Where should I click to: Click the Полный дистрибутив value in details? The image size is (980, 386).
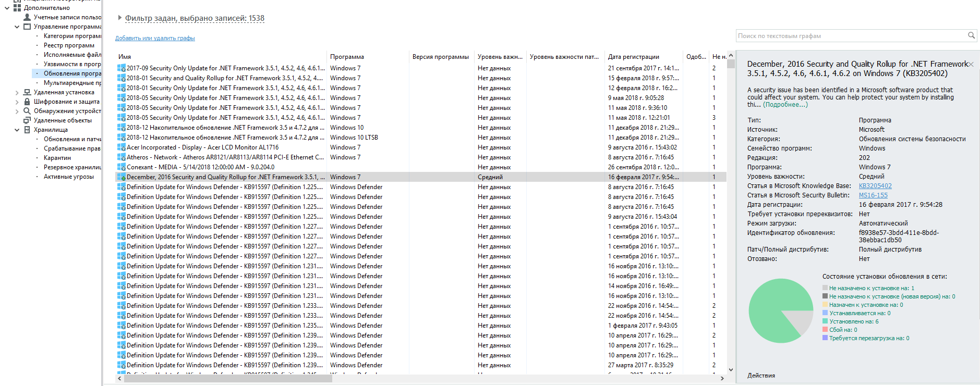point(890,250)
